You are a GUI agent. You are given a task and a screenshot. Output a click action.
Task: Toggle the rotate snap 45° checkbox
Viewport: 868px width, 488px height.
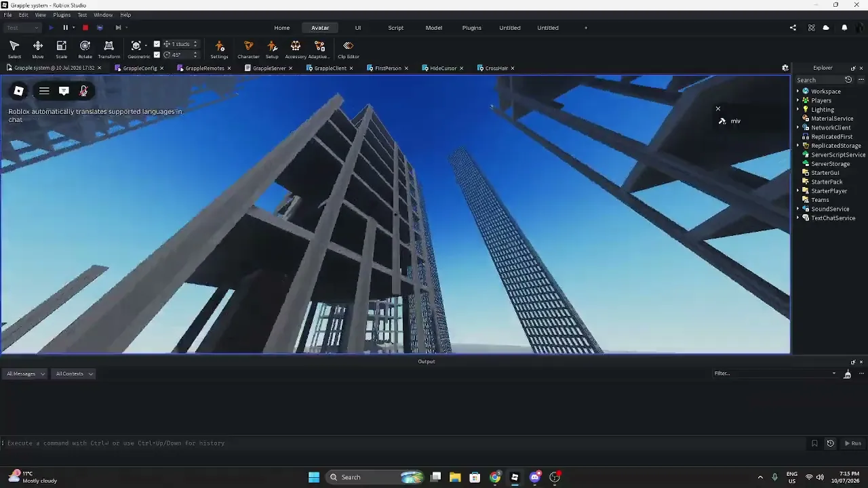click(x=157, y=55)
